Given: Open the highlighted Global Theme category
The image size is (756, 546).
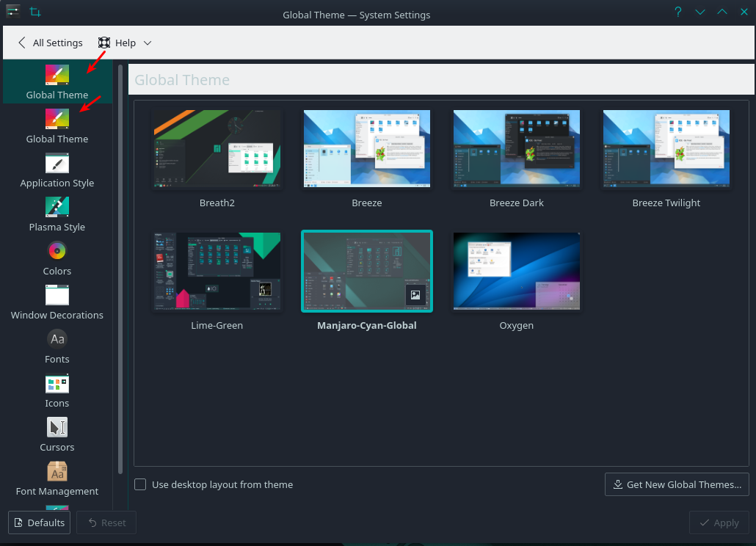Looking at the screenshot, I should (57, 81).
